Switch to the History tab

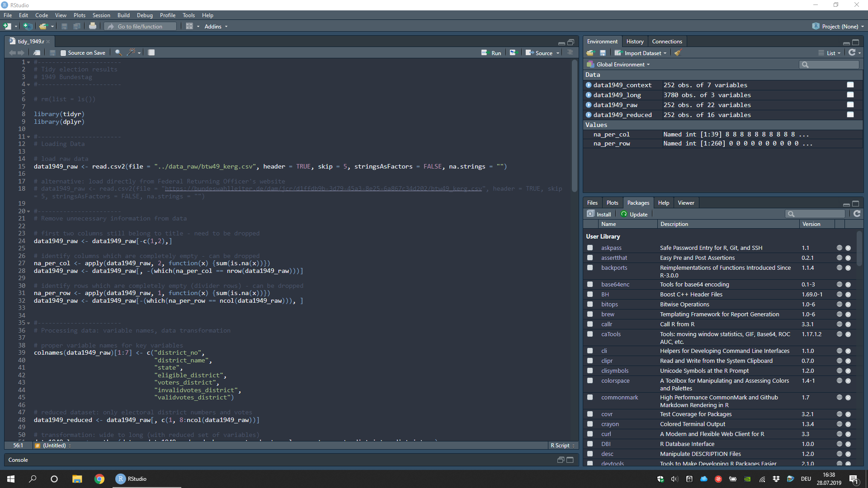pos(635,42)
